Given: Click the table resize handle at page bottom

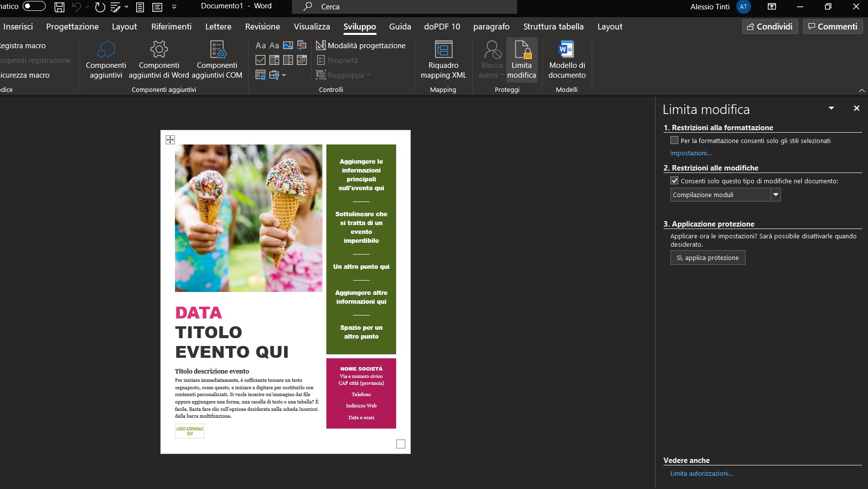Looking at the screenshot, I should click(401, 444).
